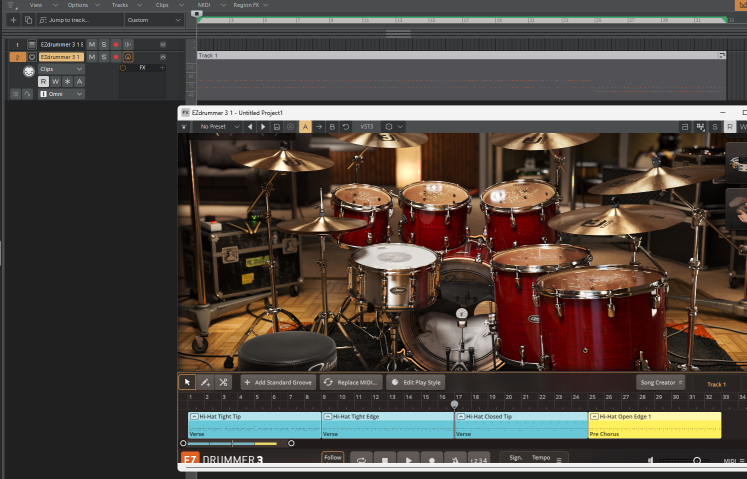Click the undo revert icon in plugin toolbar
The height and width of the screenshot is (479, 747).
pos(346,127)
